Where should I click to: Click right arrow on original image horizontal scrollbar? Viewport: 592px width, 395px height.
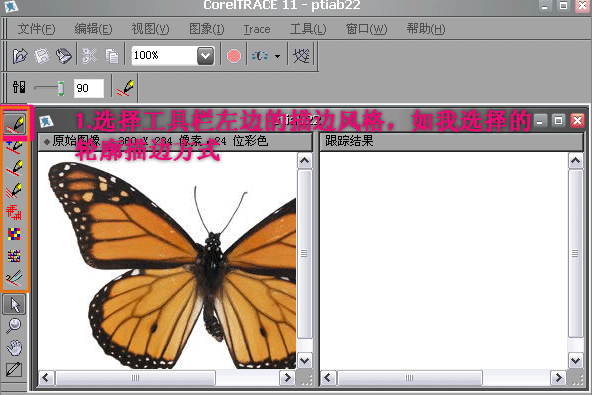click(287, 378)
